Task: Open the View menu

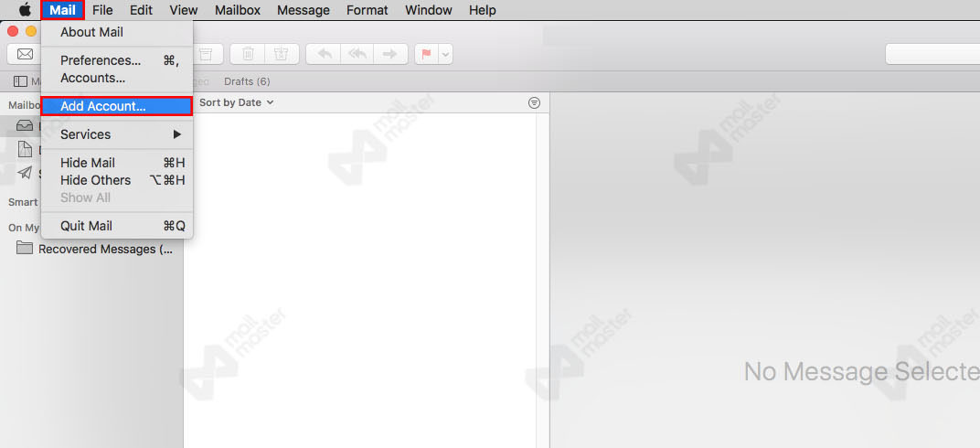Action: (x=184, y=10)
